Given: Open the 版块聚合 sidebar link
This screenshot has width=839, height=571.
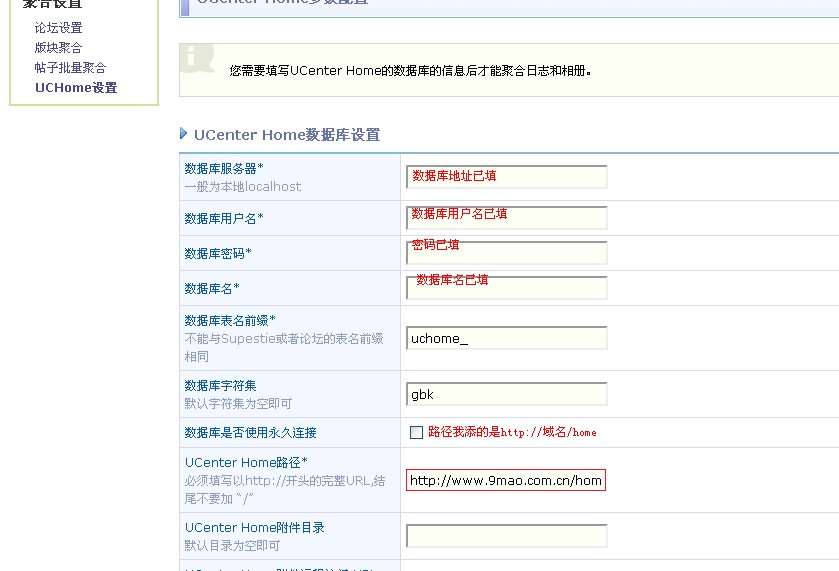Looking at the screenshot, I should click(58, 48).
